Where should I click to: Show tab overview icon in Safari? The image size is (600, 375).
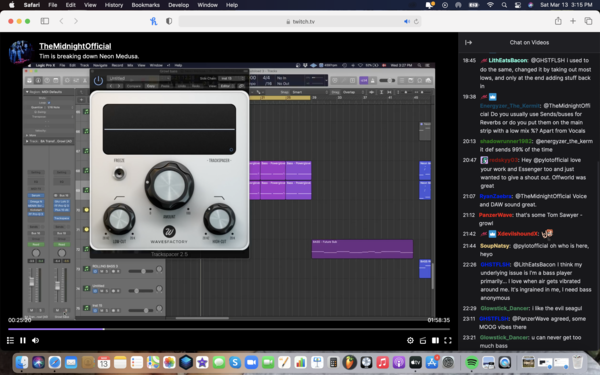pos(588,21)
